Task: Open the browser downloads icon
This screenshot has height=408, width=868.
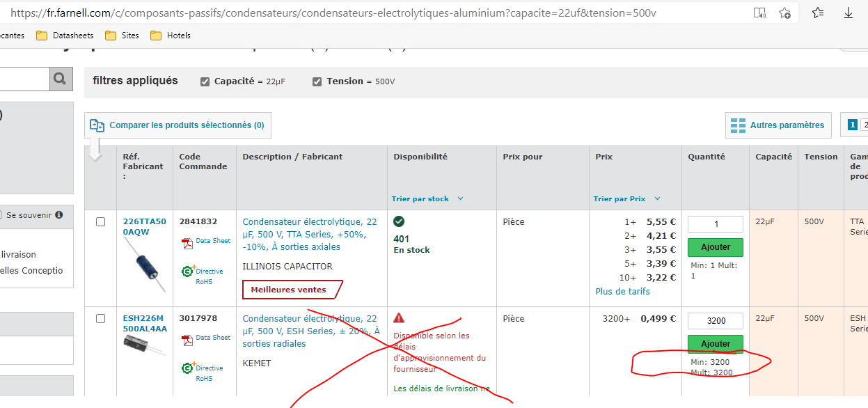Action: [849, 13]
